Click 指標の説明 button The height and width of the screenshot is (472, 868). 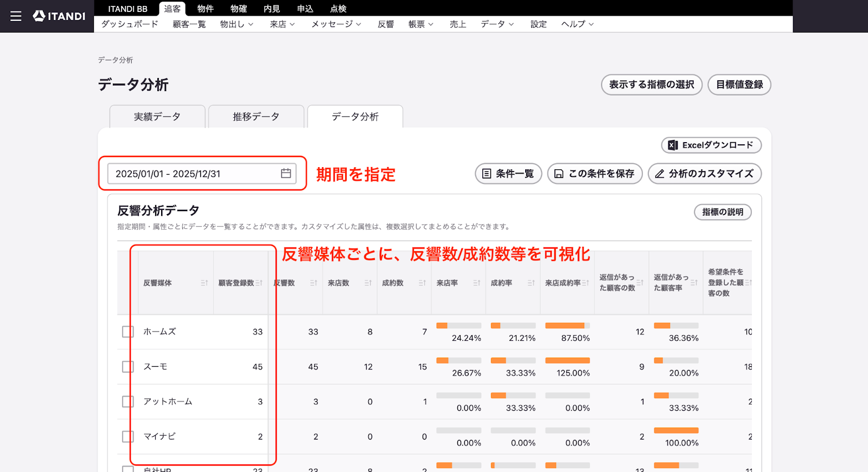click(x=723, y=212)
